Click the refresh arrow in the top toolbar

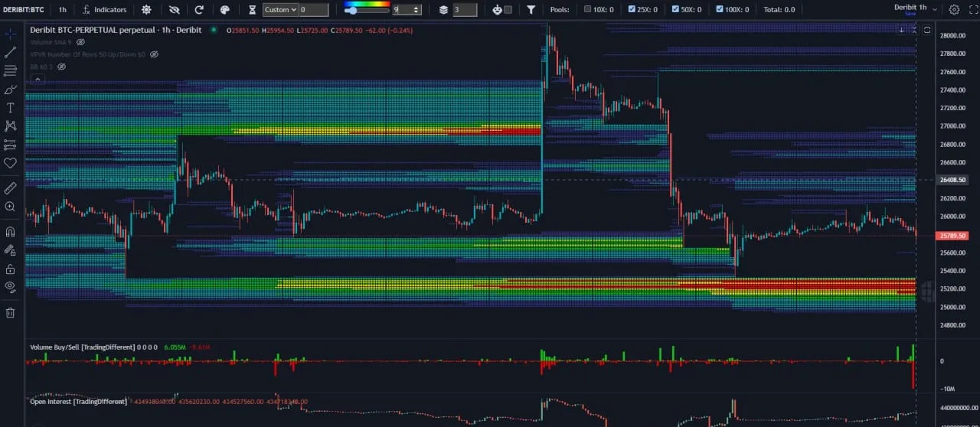(x=199, y=10)
